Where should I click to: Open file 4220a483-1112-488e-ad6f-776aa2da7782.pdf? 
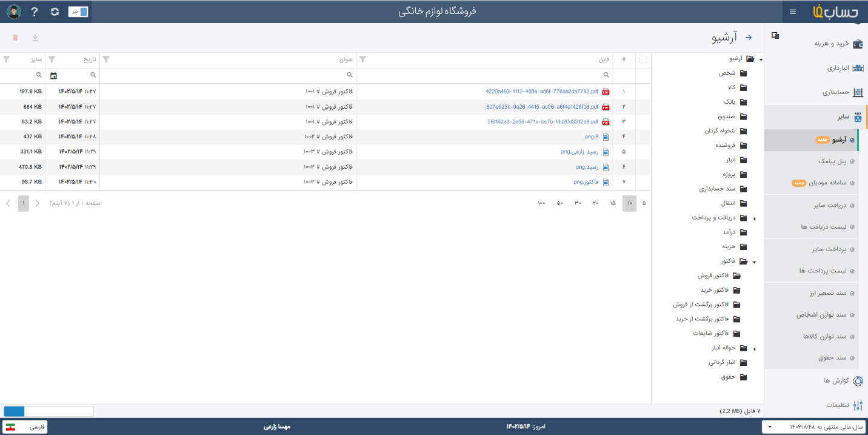click(542, 92)
